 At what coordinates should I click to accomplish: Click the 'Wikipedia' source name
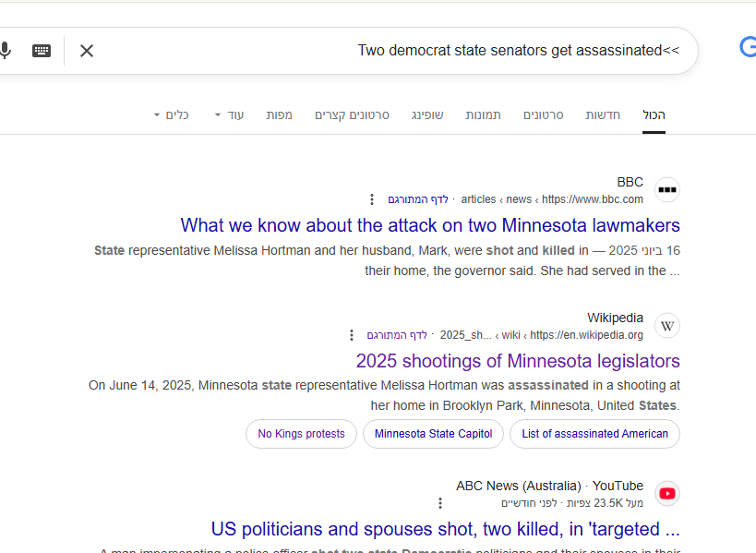point(615,318)
